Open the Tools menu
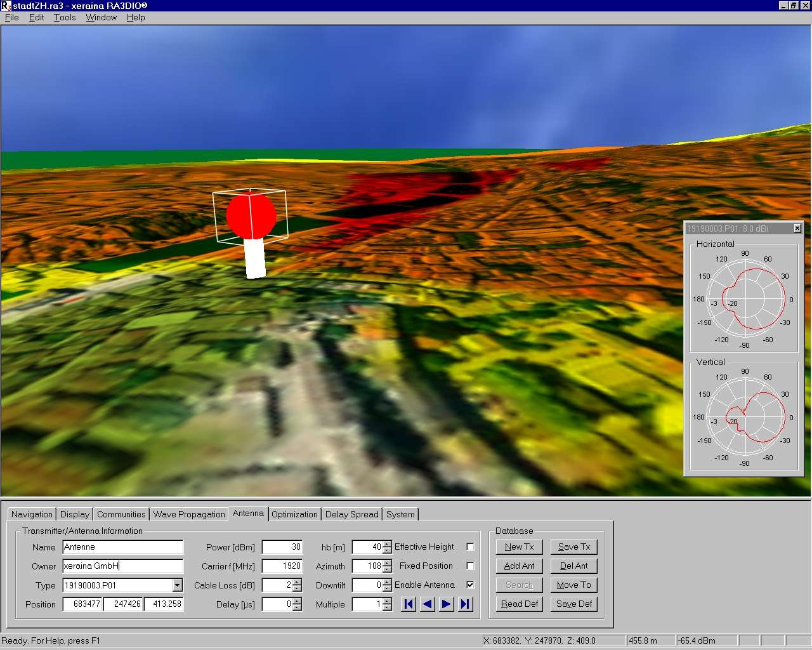 coord(65,17)
